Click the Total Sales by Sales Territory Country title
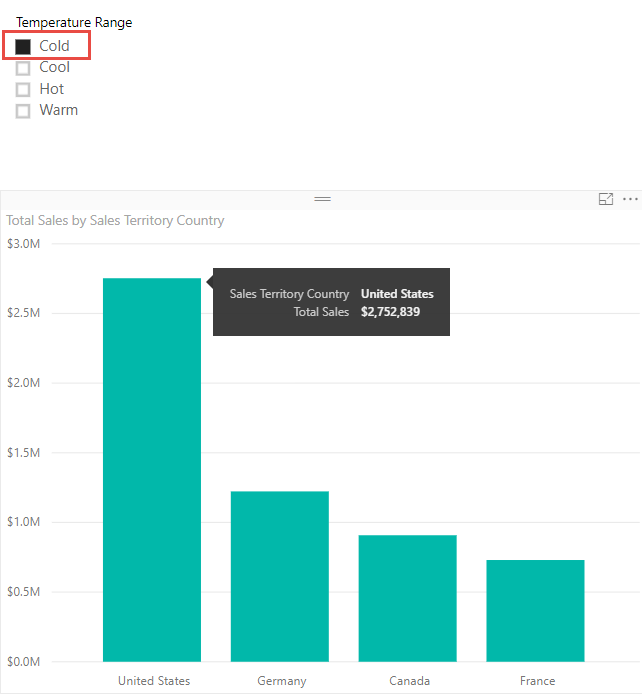Image resolution: width=642 pixels, height=695 pixels. click(115, 220)
